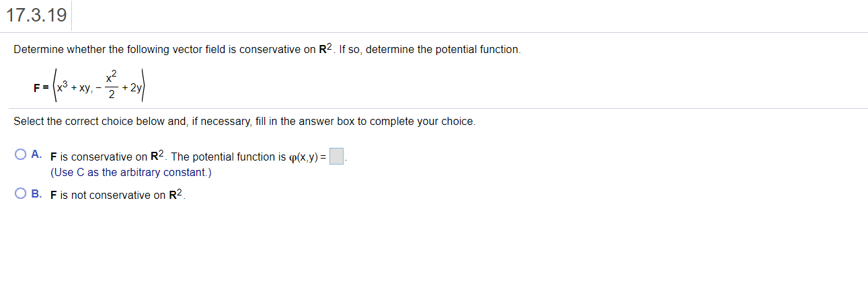Viewport: 868px width, 303px height.
Task: Click the 'Select the correct choice below' instruction
Action: (245, 122)
